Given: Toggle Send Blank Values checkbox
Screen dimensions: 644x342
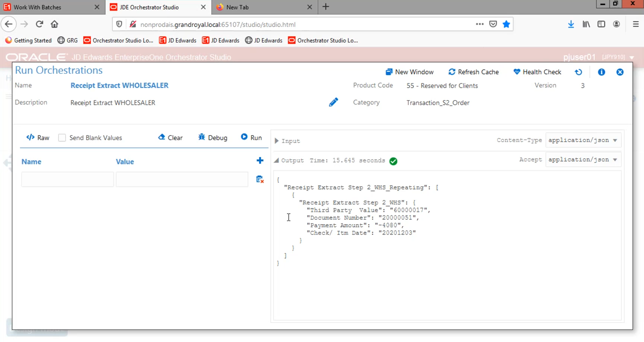Looking at the screenshot, I should (62, 138).
